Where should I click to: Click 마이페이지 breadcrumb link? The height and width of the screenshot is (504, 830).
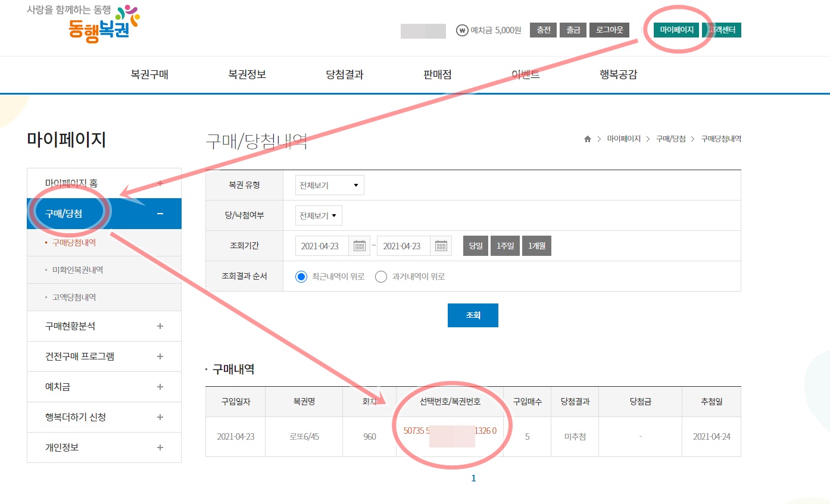click(x=623, y=139)
